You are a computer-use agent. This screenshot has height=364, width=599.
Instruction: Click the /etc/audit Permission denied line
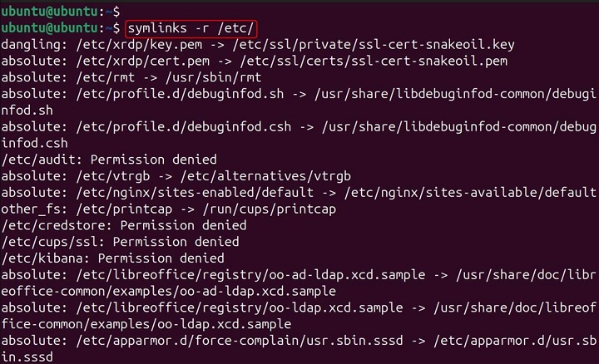point(108,159)
